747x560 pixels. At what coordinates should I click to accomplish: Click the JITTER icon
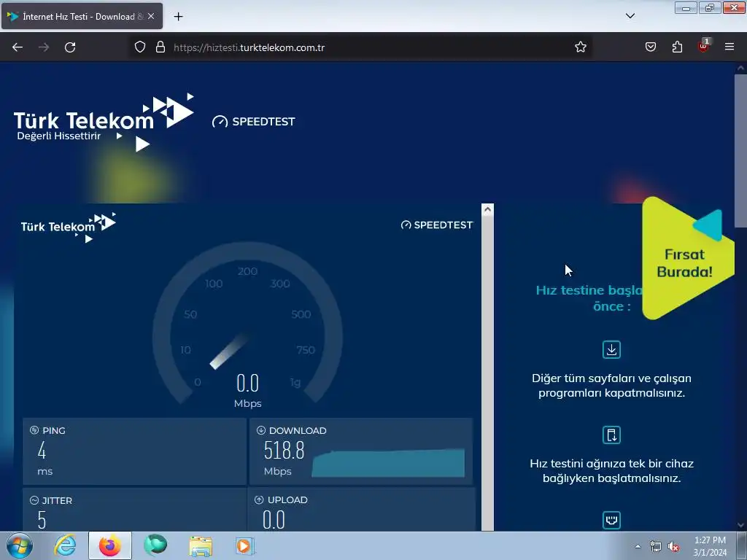tap(34, 500)
